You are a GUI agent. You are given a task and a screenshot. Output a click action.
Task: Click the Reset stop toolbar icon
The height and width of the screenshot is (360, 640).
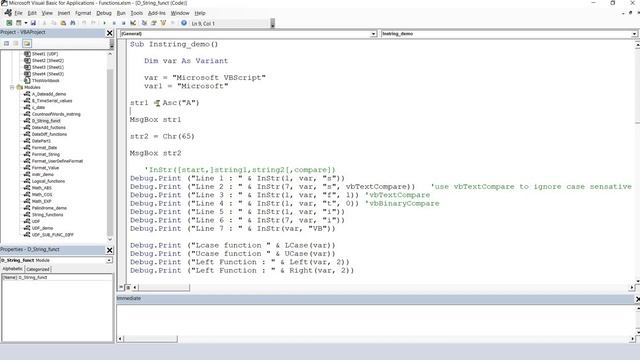coord(123,23)
